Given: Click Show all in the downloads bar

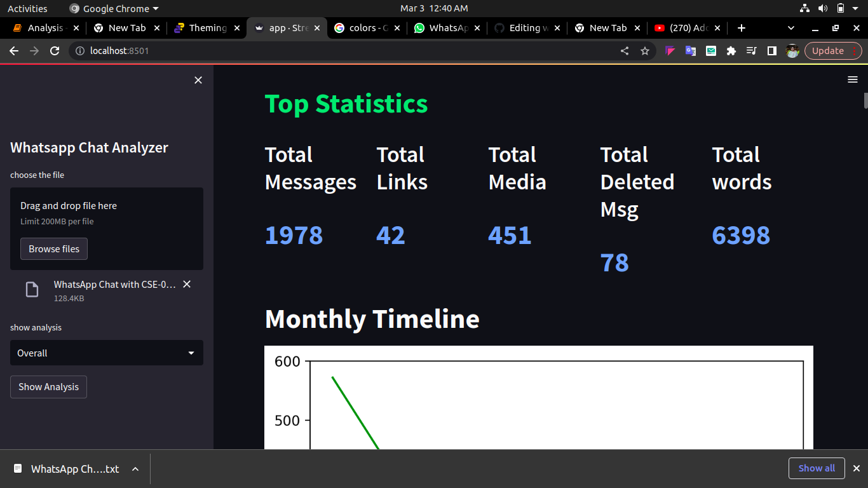Looking at the screenshot, I should [817, 468].
